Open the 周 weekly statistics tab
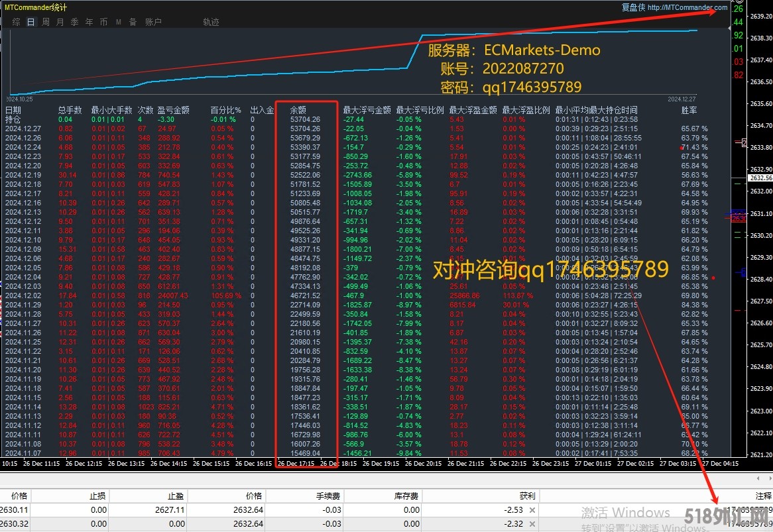 tap(46, 22)
